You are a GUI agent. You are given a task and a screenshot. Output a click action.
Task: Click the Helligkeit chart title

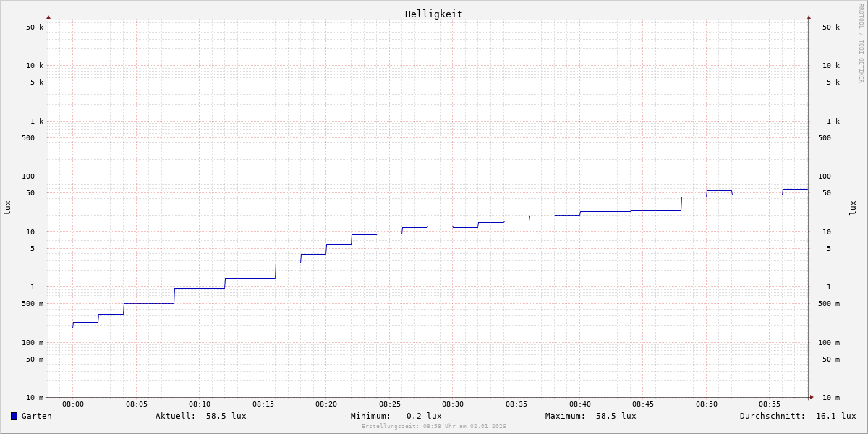coord(433,14)
